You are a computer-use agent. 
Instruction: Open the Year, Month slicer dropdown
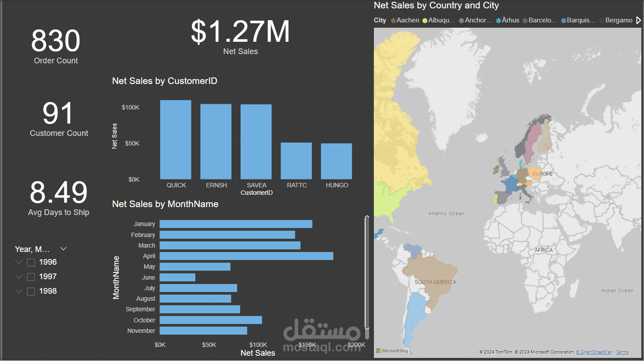(x=63, y=249)
